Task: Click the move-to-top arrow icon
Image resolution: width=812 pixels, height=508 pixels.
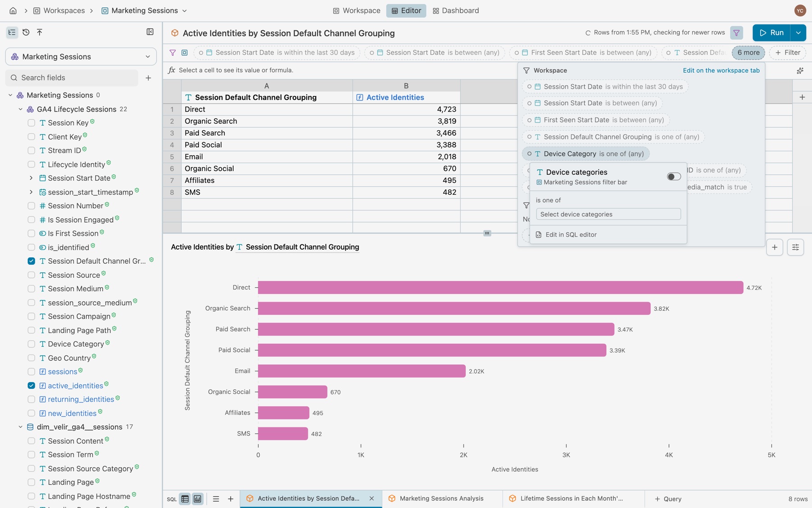Action: [x=40, y=32]
